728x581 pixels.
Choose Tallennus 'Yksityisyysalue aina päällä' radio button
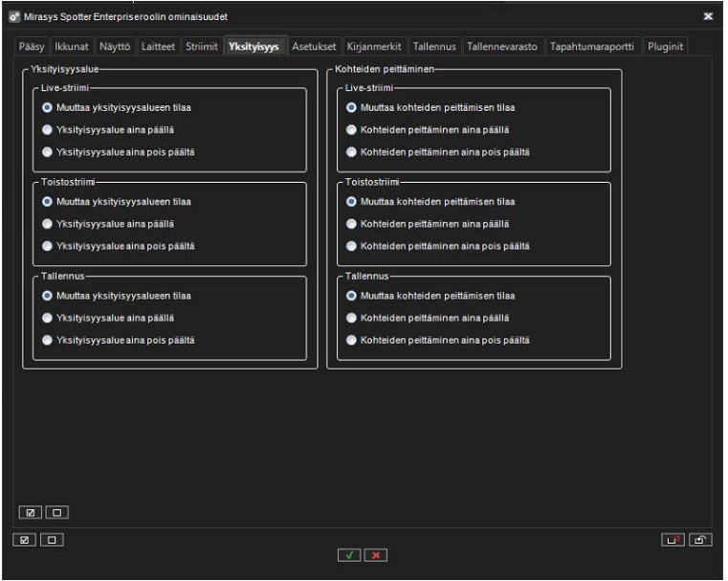click(48, 318)
